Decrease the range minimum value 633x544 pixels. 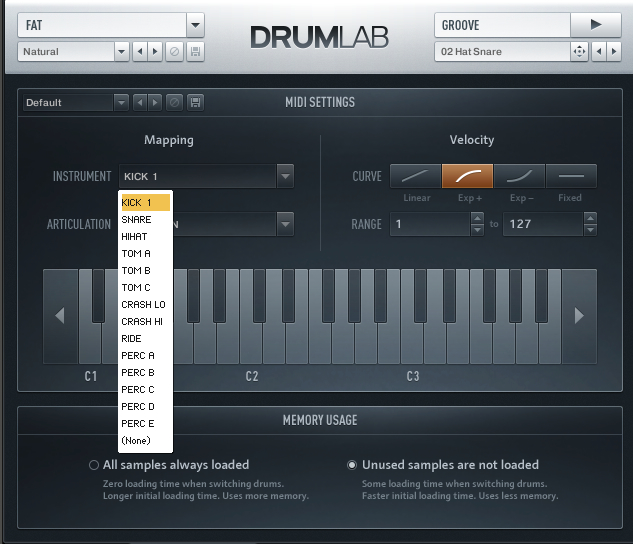tap(477, 230)
